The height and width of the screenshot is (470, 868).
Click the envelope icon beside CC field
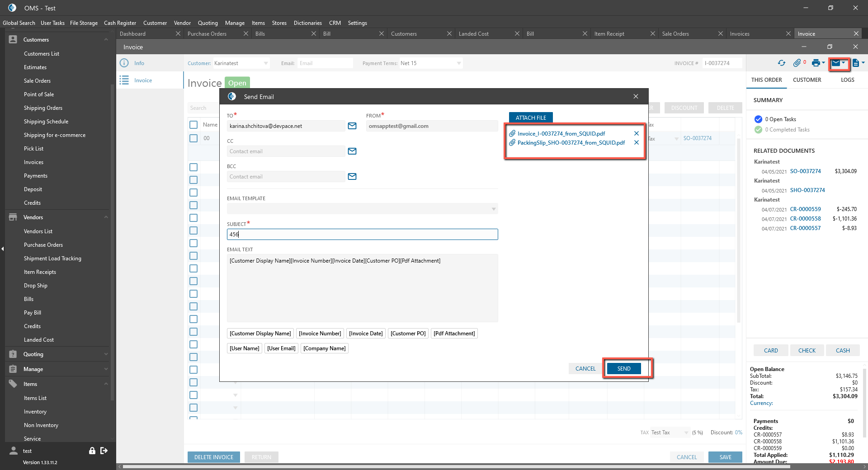(352, 151)
